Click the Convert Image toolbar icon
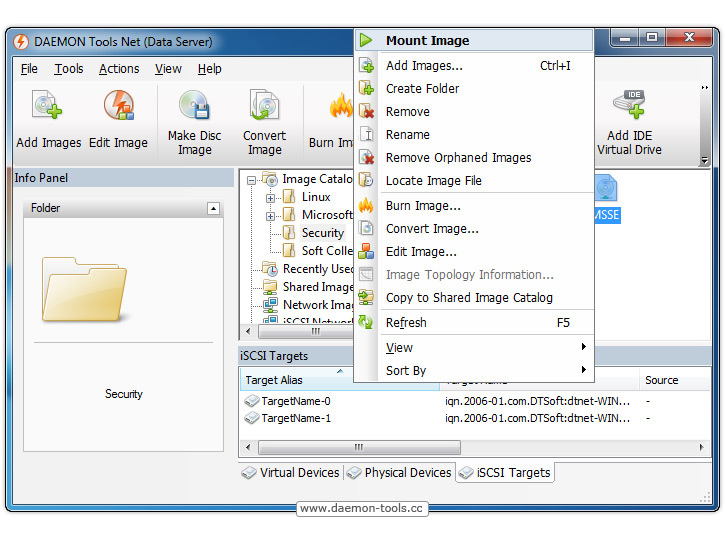This screenshot has height=540, width=725. (x=264, y=104)
